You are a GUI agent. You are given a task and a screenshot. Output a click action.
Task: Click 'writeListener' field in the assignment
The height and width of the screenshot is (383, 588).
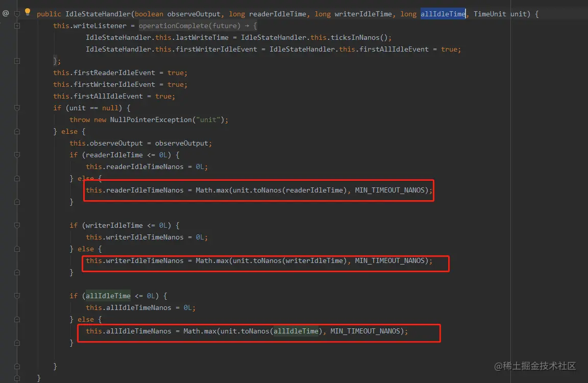(100, 26)
